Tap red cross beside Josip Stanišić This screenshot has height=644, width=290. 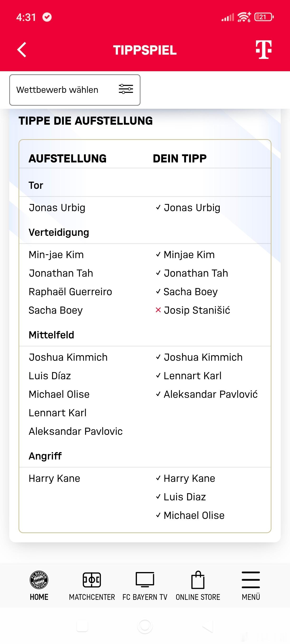coord(158,310)
